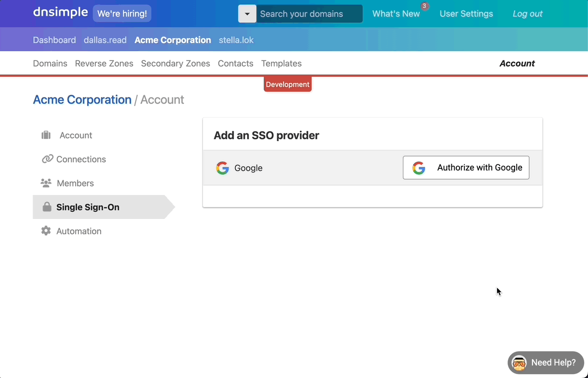Open the Acme Corporation breadcrumb link
Viewport: 588px width, 378px height.
(82, 100)
